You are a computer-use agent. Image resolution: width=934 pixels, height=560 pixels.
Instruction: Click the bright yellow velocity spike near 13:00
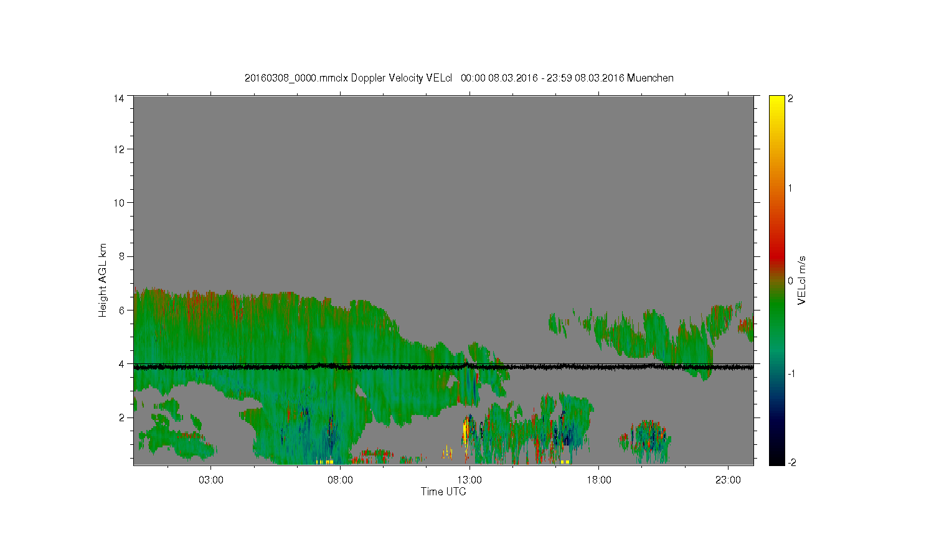click(465, 431)
